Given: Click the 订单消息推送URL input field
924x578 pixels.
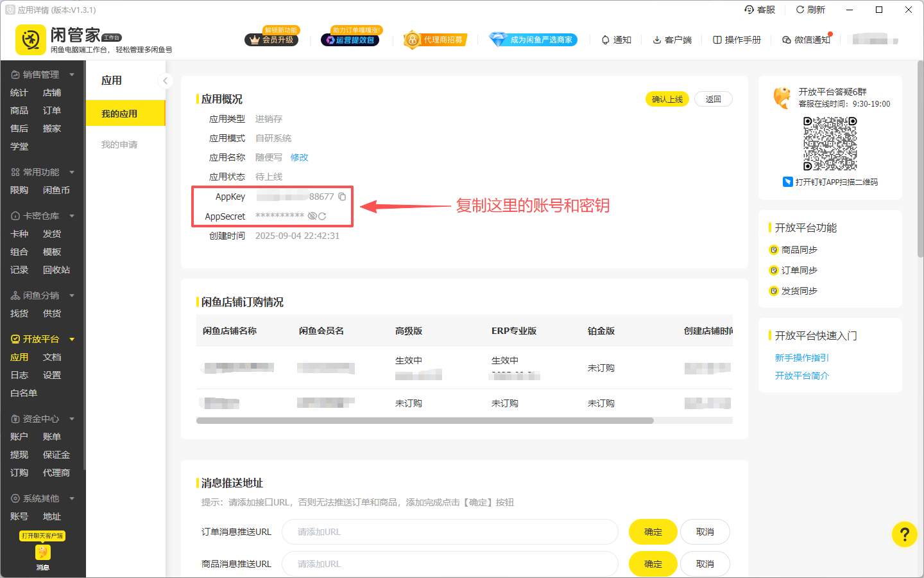Looking at the screenshot, I should click(450, 532).
